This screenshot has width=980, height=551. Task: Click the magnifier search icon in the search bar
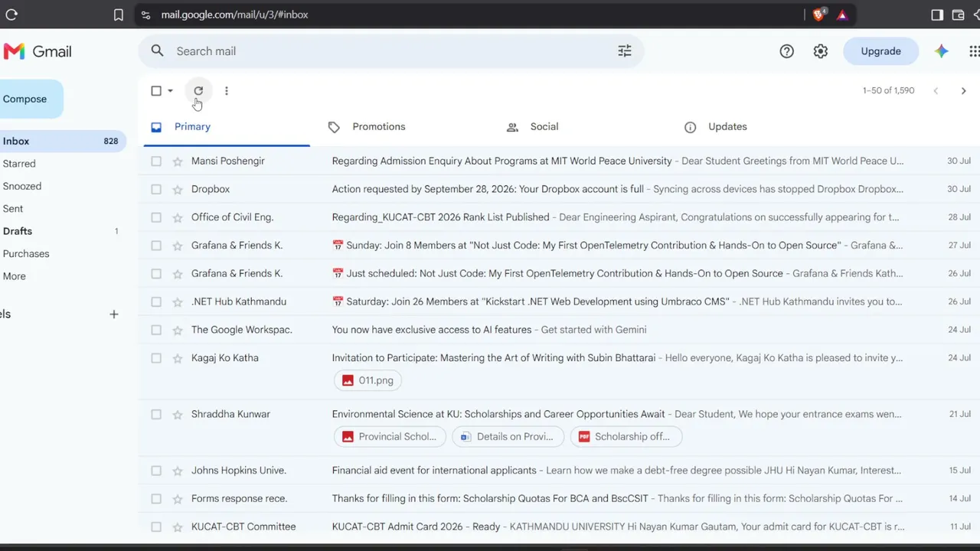158,51
